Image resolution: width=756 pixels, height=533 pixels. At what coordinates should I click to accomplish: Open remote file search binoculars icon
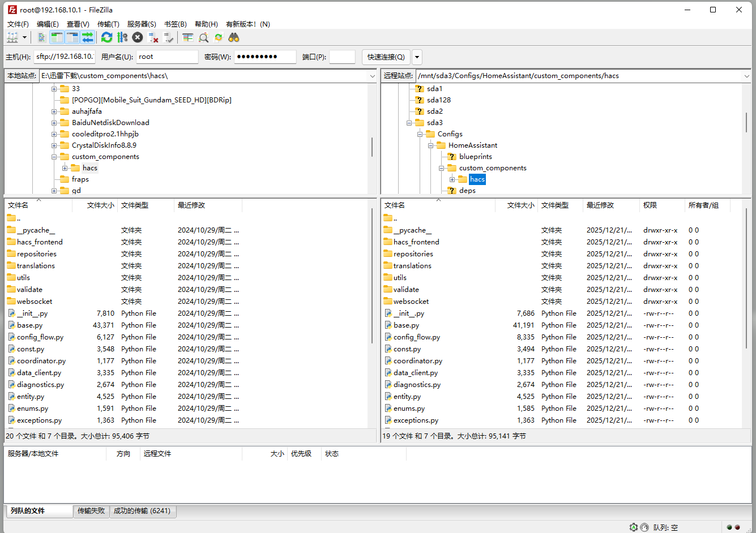coord(234,37)
